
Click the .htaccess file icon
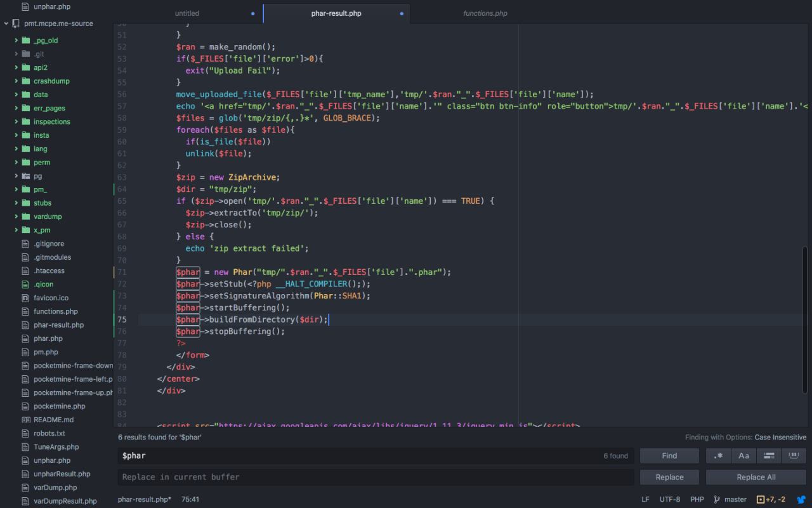pyautogui.click(x=26, y=271)
